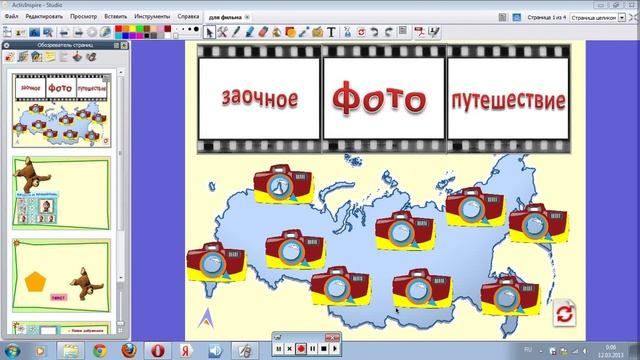Open the Voting Browser icon
This screenshot has width=640, height=360.
click(91, 57)
